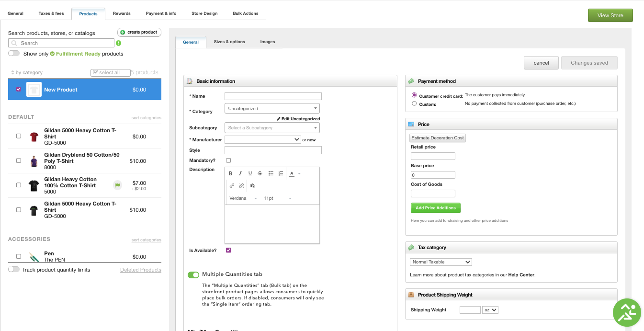Screen dimensions: 644x331
Task: Disable the Multiple Quantities tab toggle
Action: [x=193, y=275]
